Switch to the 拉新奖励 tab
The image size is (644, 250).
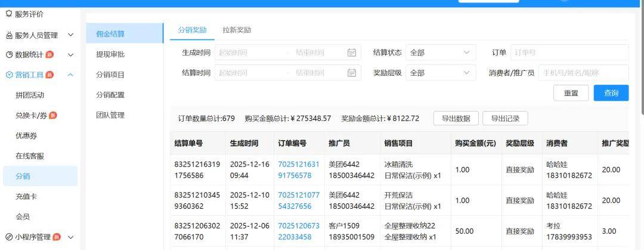(237, 30)
